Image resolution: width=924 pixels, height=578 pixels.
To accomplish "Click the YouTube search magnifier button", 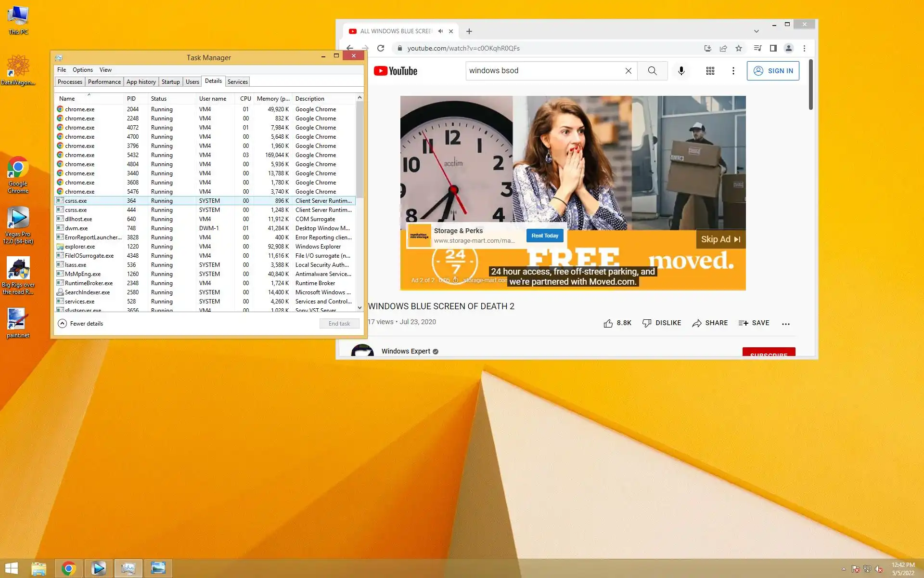I will pyautogui.click(x=652, y=71).
